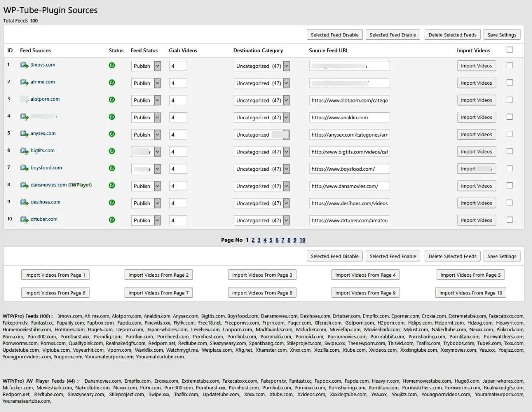Click the feed folder icon beside drtuber.com
This screenshot has width=532, height=412.
click(x=24, y=220)
